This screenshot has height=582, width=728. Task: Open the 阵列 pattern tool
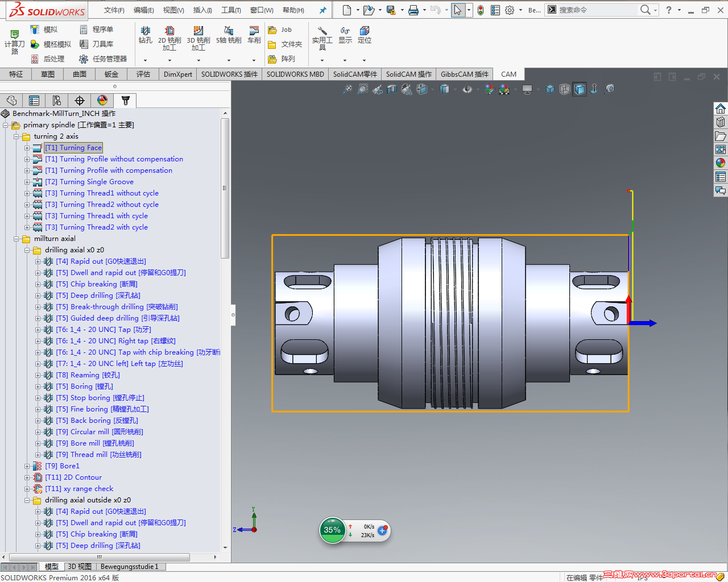click(x=282, y=59)
